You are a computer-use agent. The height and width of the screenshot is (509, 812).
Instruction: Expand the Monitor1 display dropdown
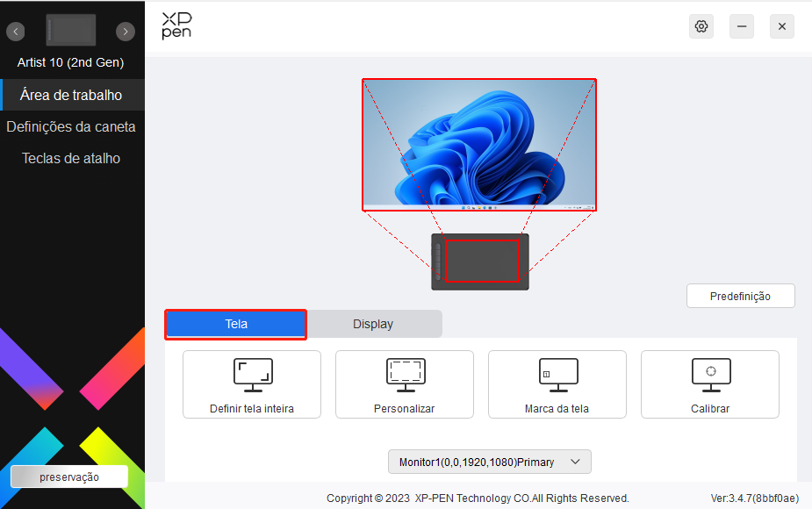tap(489, 462)
